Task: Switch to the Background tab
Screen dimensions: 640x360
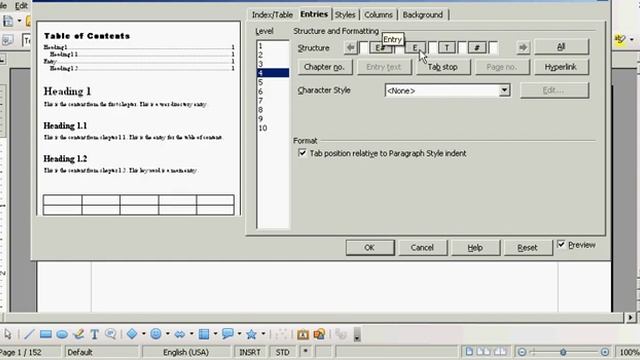Action: coord(422,15)
